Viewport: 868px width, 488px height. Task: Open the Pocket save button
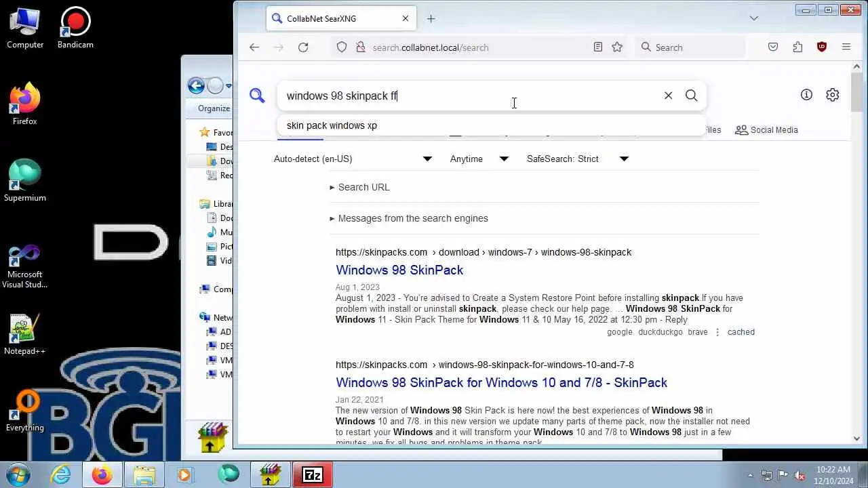773,47
